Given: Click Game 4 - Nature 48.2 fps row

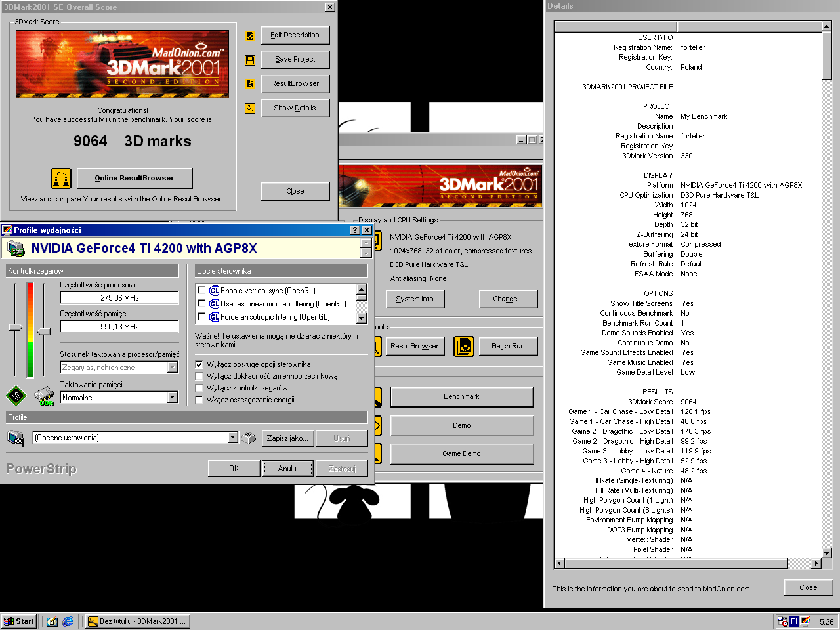Looking at the screenshot, I should 687,471.
